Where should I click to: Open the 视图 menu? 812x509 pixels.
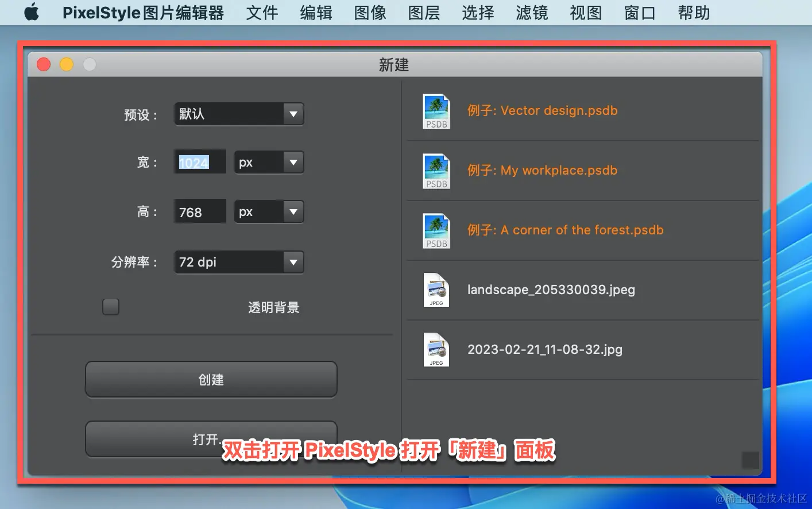[x=586, y=13]
